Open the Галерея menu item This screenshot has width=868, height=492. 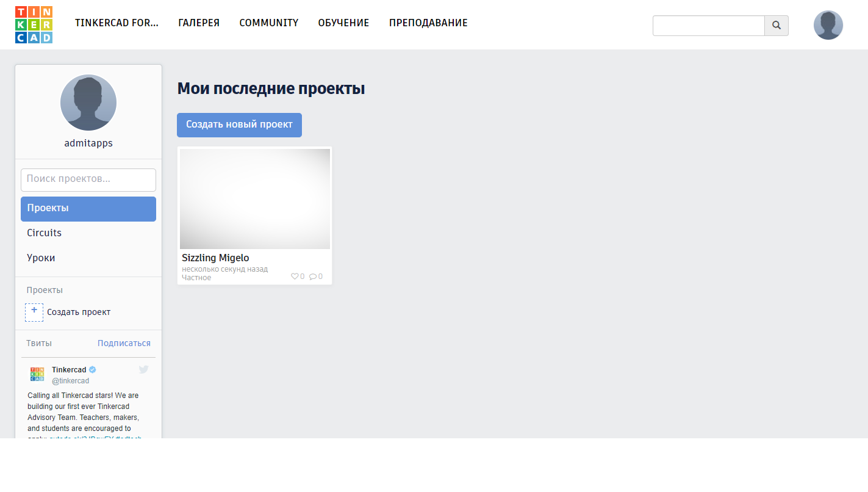click(199, 23)
